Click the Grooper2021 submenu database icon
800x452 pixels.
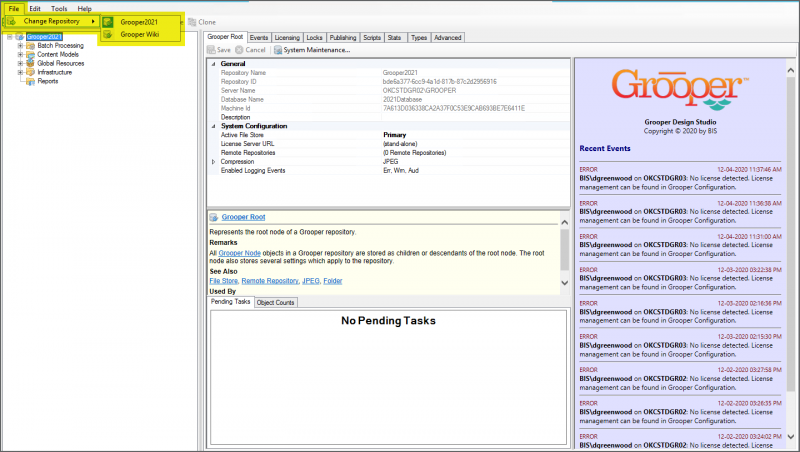click(108, 22)
